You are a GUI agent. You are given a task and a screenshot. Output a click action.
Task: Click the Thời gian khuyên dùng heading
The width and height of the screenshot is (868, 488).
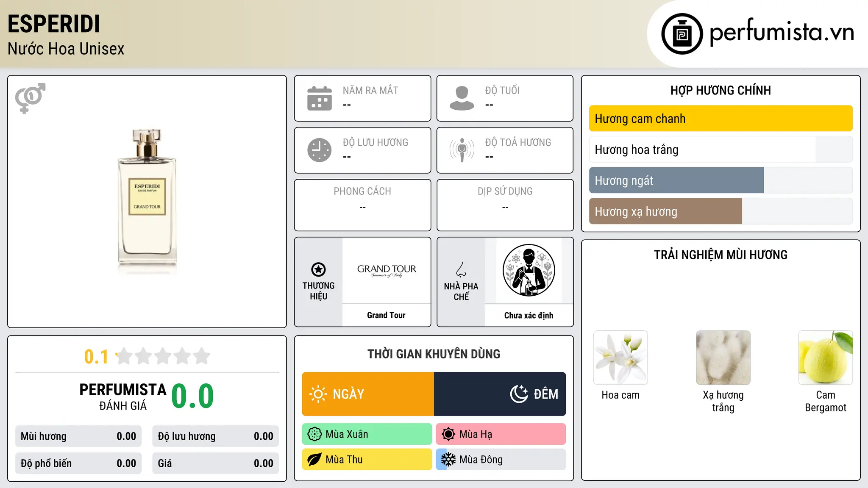(x=434, y=354)
